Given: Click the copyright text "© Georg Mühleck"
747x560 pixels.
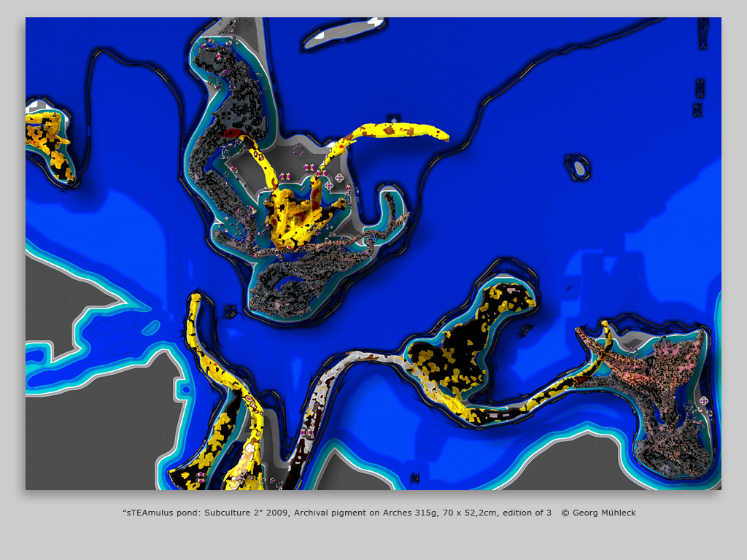Looking at the screenshot, I should 598,513.
